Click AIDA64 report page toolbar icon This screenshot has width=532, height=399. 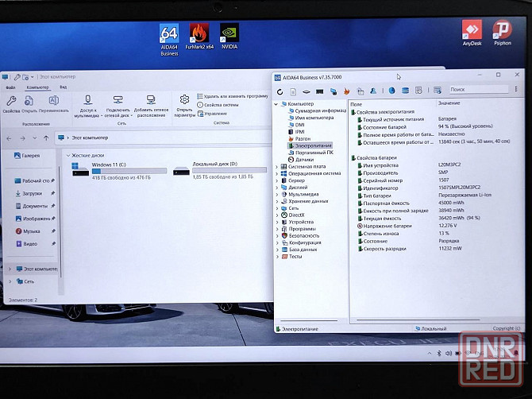point(293,91)
